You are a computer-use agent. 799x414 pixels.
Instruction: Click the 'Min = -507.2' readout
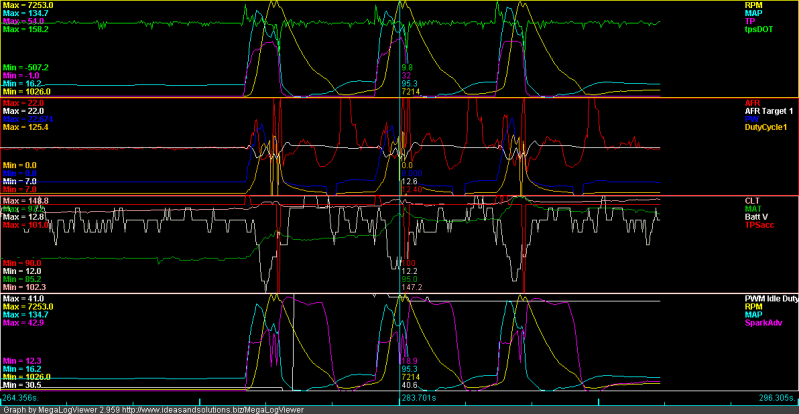pos(25,67)
